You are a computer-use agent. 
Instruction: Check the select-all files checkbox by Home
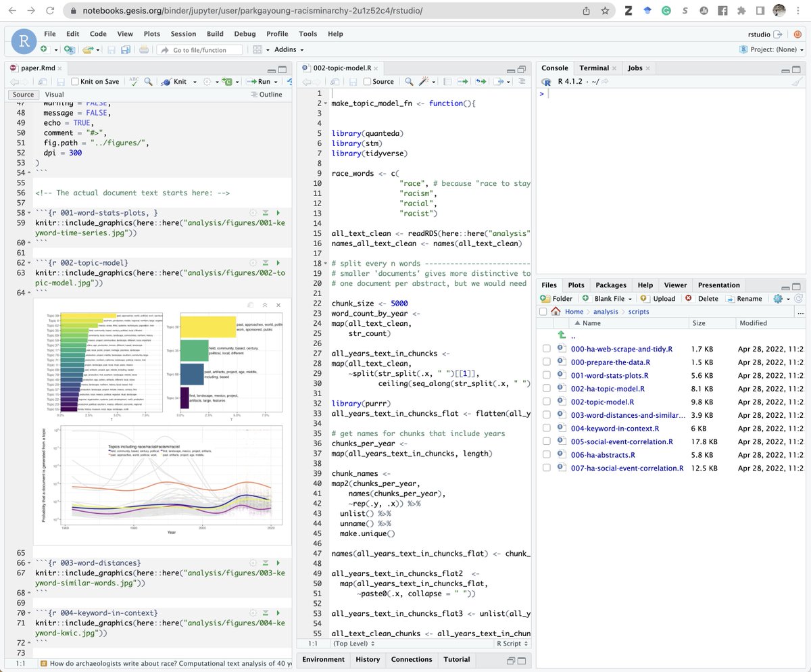point(543,312)
